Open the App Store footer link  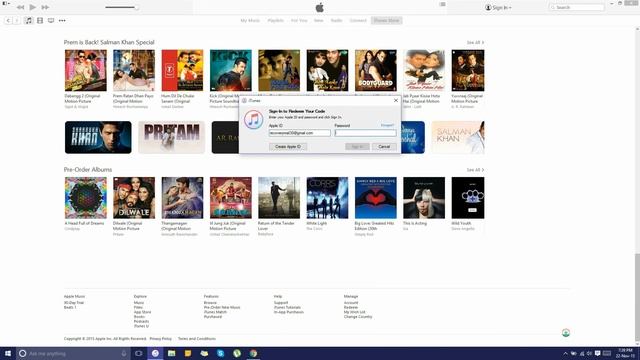[142, 312]
